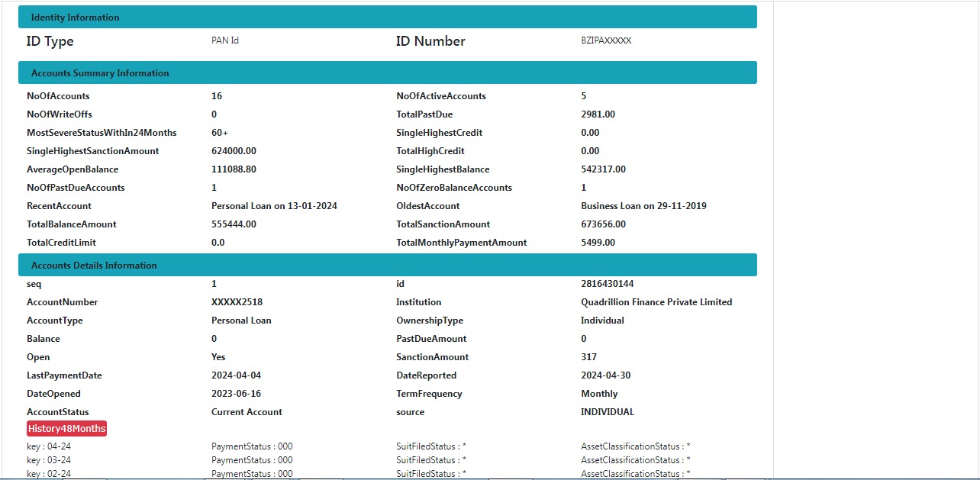Click the NoOfPastDueAccounts label
980x480 pixels.
[76, 188]
